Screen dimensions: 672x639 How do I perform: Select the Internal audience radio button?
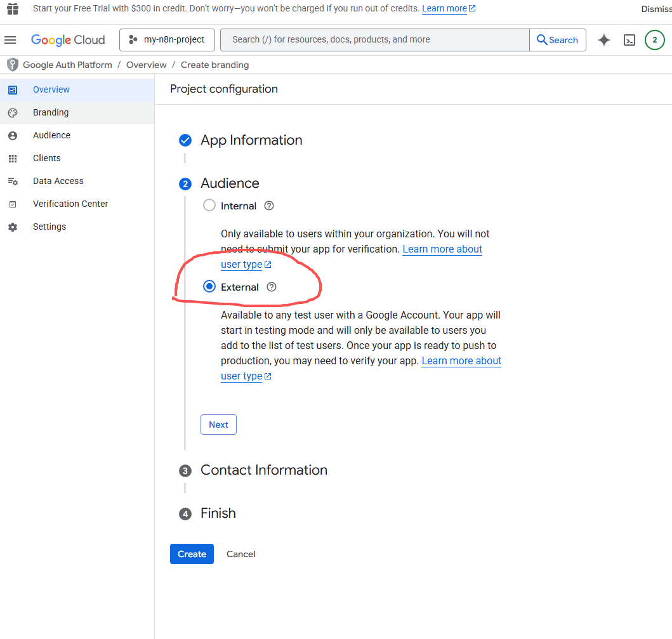209,206
